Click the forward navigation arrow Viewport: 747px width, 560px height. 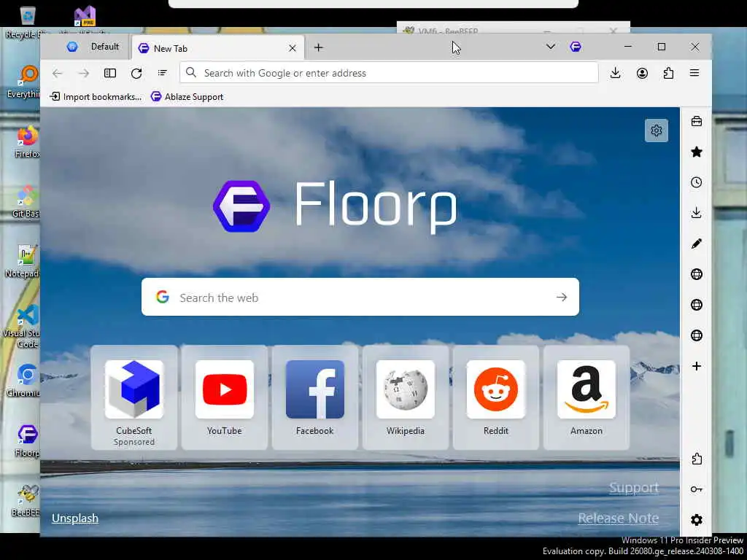tap(83, 73)
